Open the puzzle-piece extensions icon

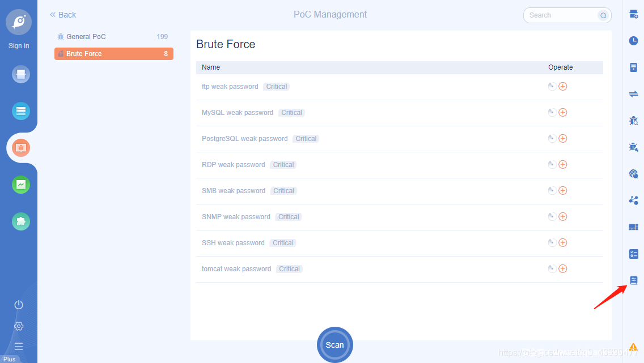coord(21,221)
